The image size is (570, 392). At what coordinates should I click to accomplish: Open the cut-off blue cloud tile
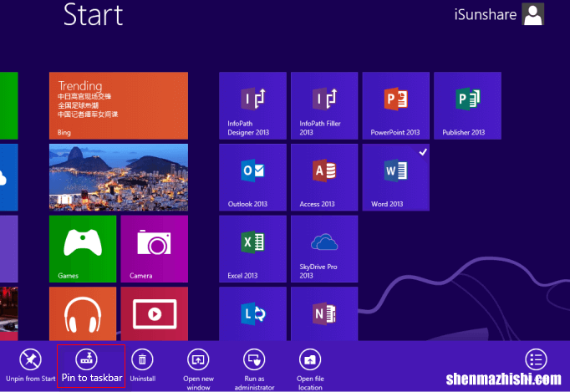click(x=8, y=177)
